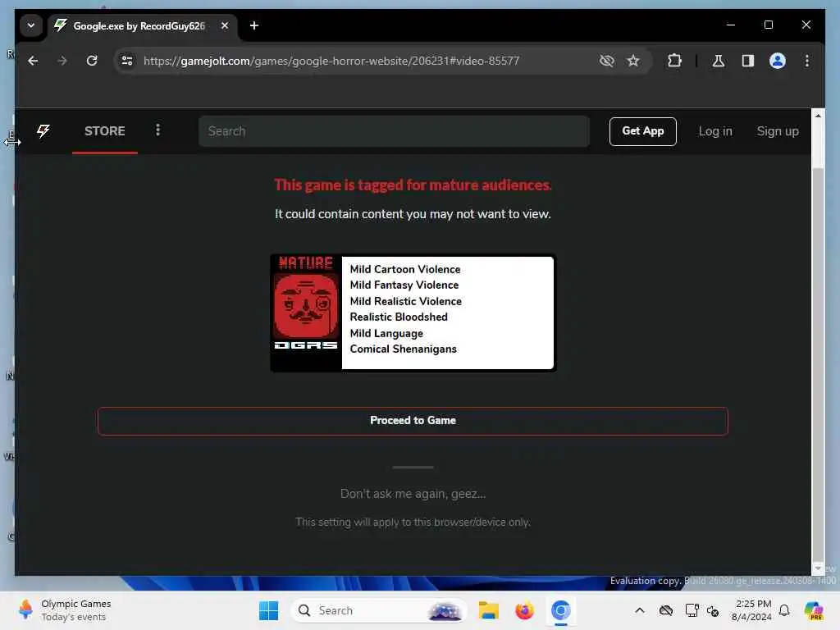Click the taskbar Search box
Image resolution: width=840 pixels, height=630 pixels.
[x=379, y=610]
